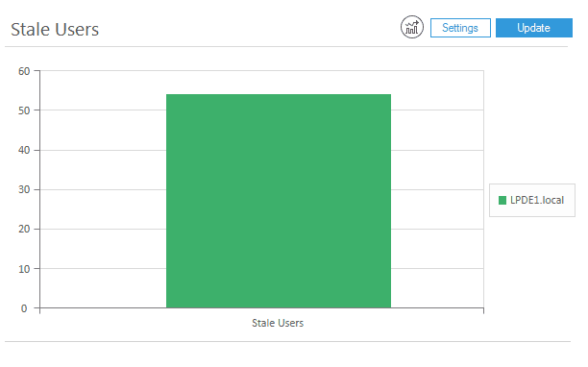Click the 10 y-axis value

point(24,269)
